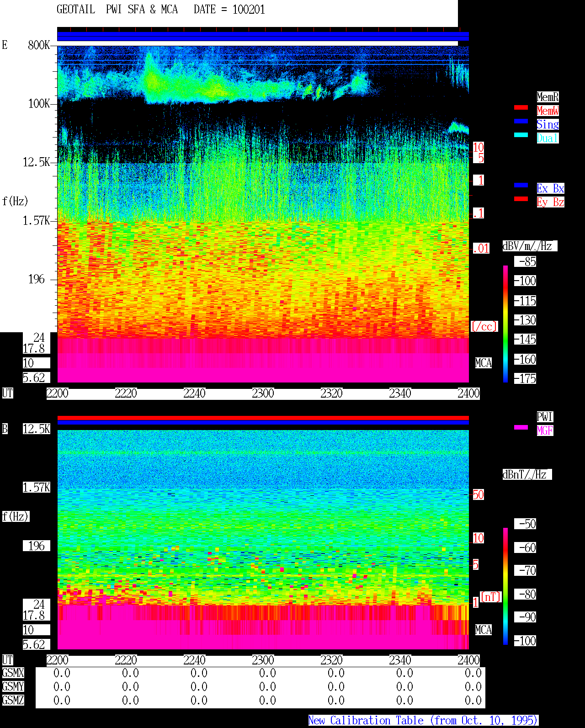
Task: Click the "Ey Bz" legend label
Action: tap(550, 202)
